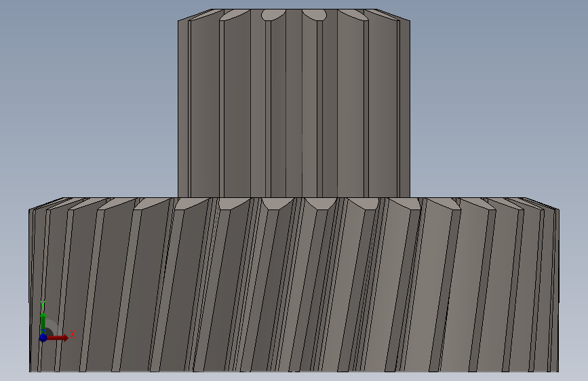Select the small upper spur gear body
This screenshot has height=381, width=588.
click(x=294, y=103)
